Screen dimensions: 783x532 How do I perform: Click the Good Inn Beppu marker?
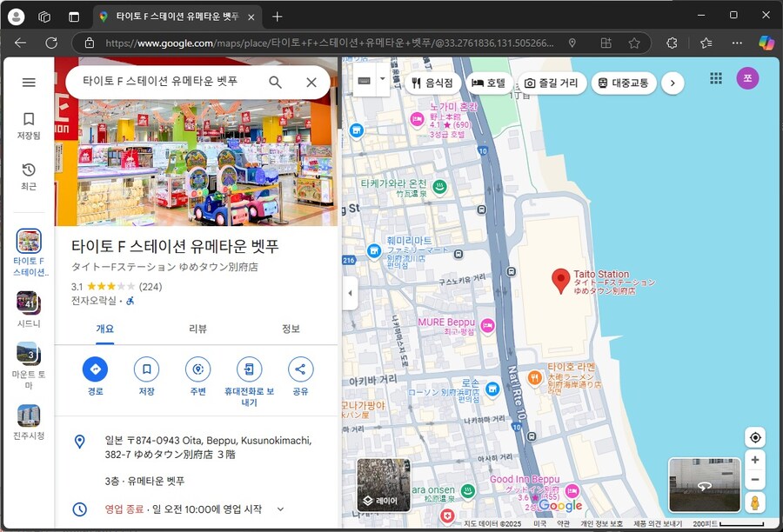(x=572, y=489)
